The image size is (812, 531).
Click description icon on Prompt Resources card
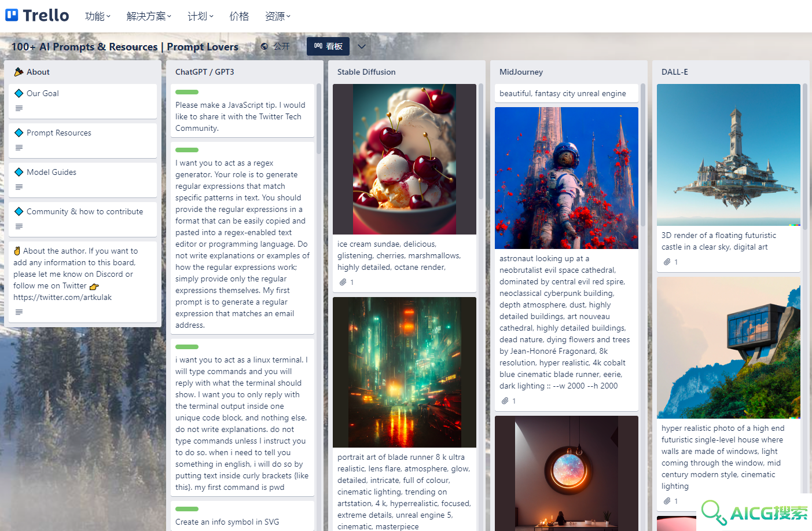click(x=19, y=148)
